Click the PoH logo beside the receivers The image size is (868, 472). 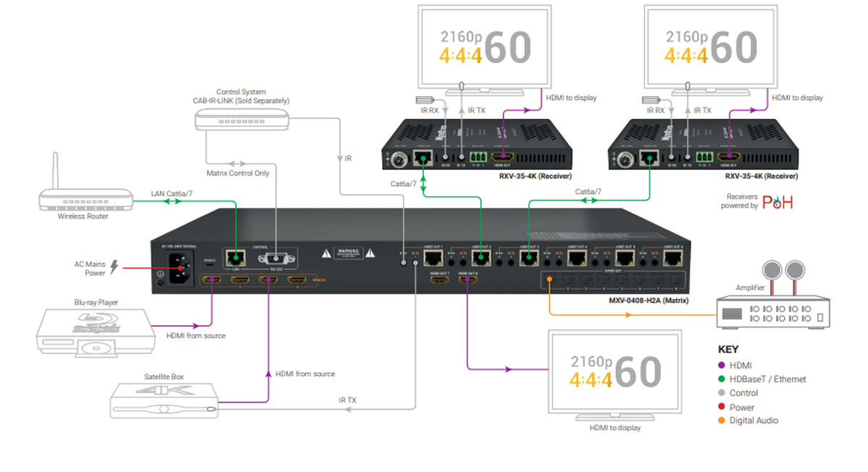click(778, 202)
